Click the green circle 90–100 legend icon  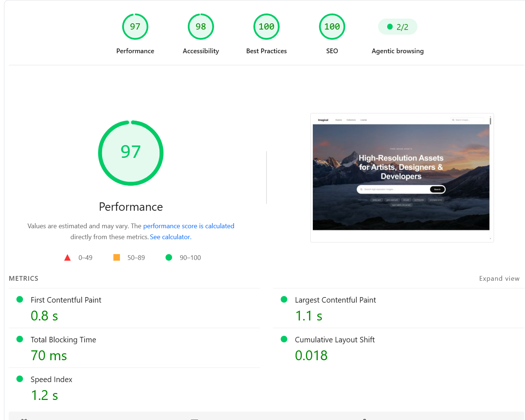point(169,257)
